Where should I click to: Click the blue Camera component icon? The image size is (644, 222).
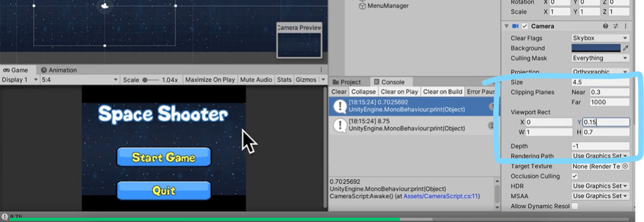pyautogui.click(x=515, y=26)
